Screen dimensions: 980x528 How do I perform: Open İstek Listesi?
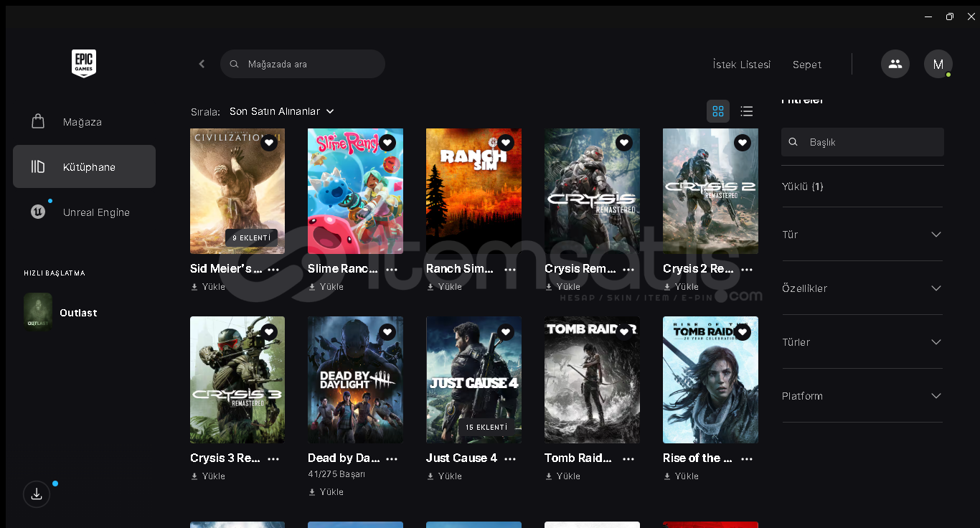coord(742,65)
